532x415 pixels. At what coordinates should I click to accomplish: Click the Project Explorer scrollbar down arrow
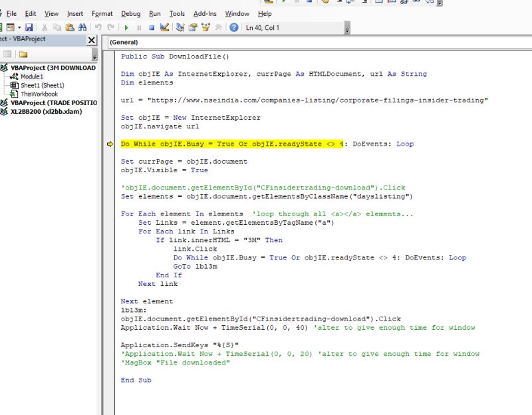pyautogui.click(x=94, y=57)
